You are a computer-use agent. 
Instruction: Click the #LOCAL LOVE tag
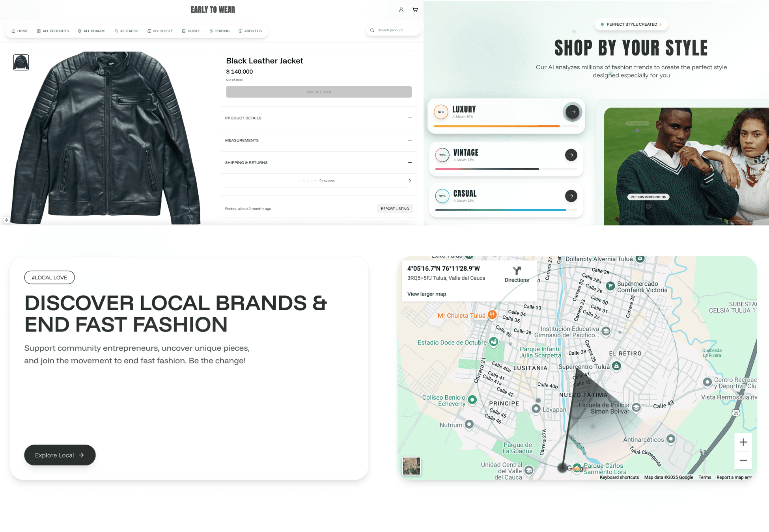click(x=49, y=277)
